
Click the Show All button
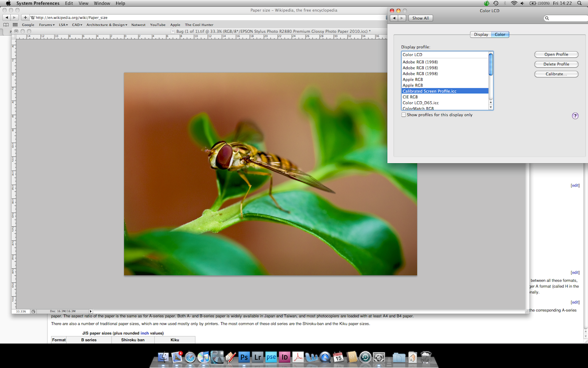(x=420, y=18)
